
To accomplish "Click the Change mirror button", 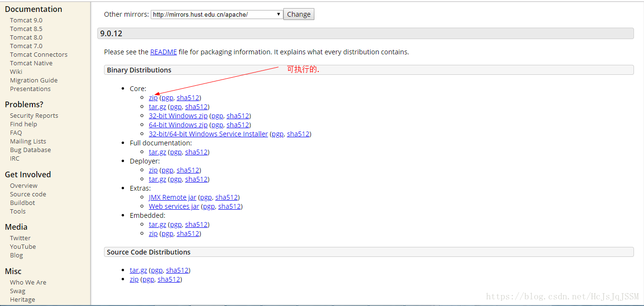I will pyautogui.click(x=299, y=14).
